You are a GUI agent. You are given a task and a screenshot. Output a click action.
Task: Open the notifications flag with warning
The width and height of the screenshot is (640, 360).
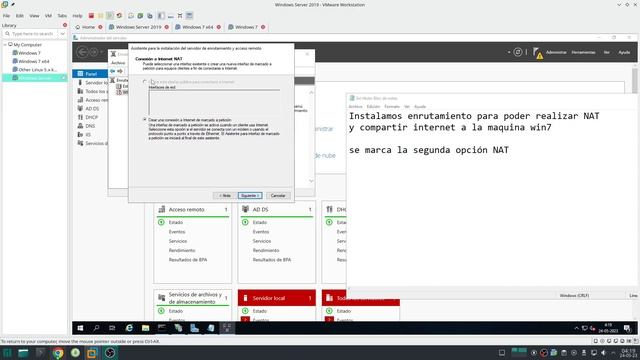coord(538,52)
